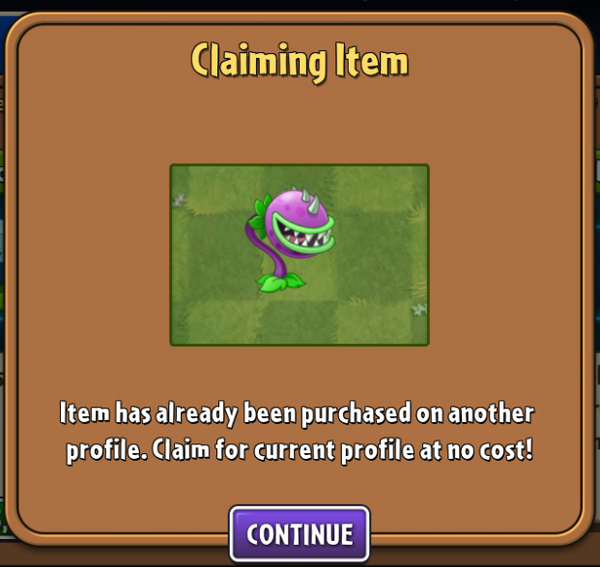Click the 'no cost!' text
Image resolution: width=600 pixels, height=567 pixels.
490,450
